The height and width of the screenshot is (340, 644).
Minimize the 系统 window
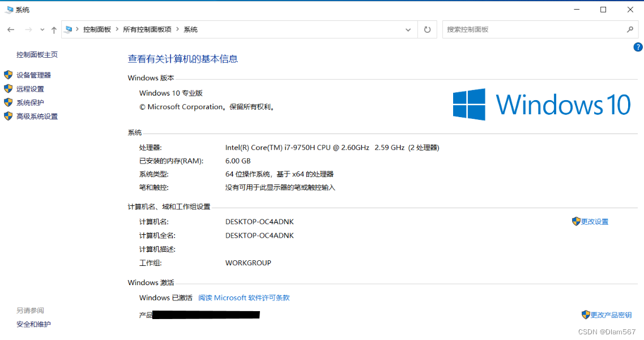(577, 10)
